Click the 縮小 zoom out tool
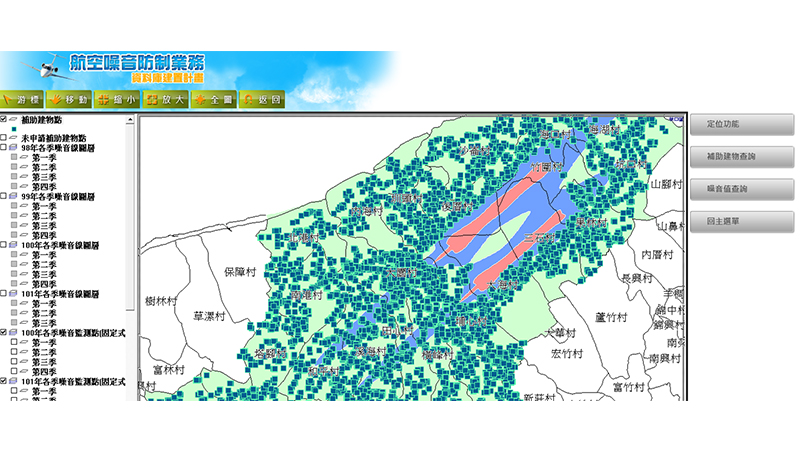This screenshot has height=453, width=800. point(118,99)
